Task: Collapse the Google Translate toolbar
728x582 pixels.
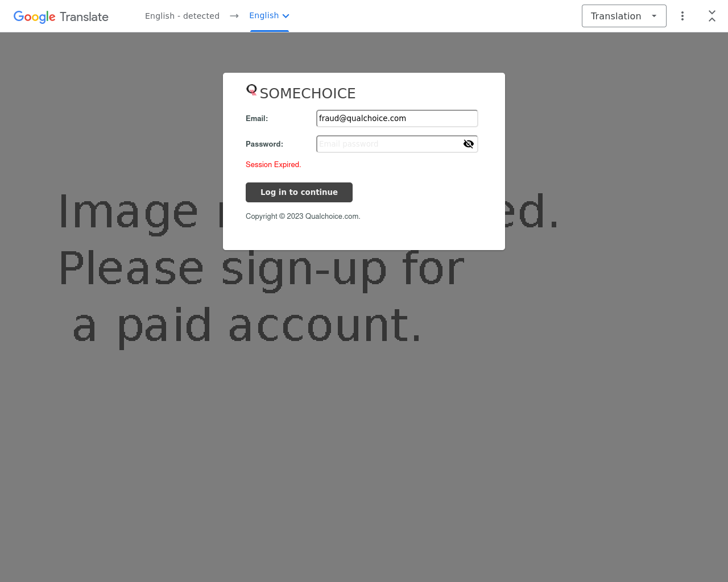Action: coord(712,16)
